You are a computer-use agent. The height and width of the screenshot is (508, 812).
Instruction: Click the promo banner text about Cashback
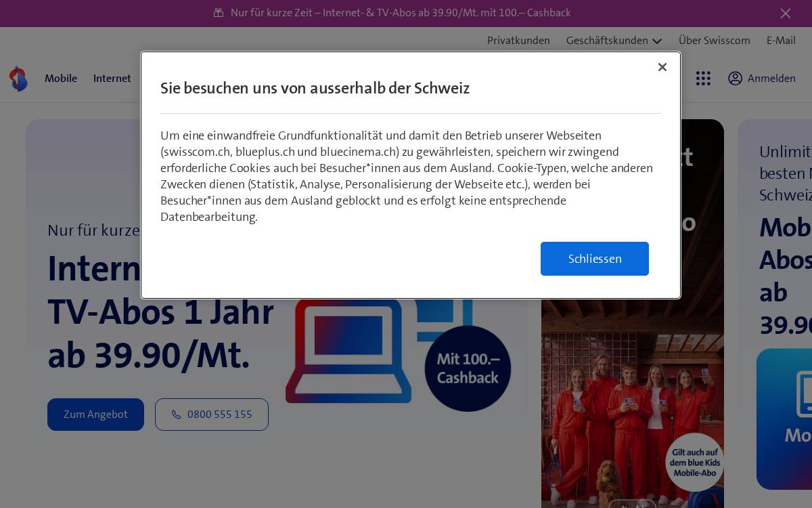pyautogui.click(x=401, y=13)
